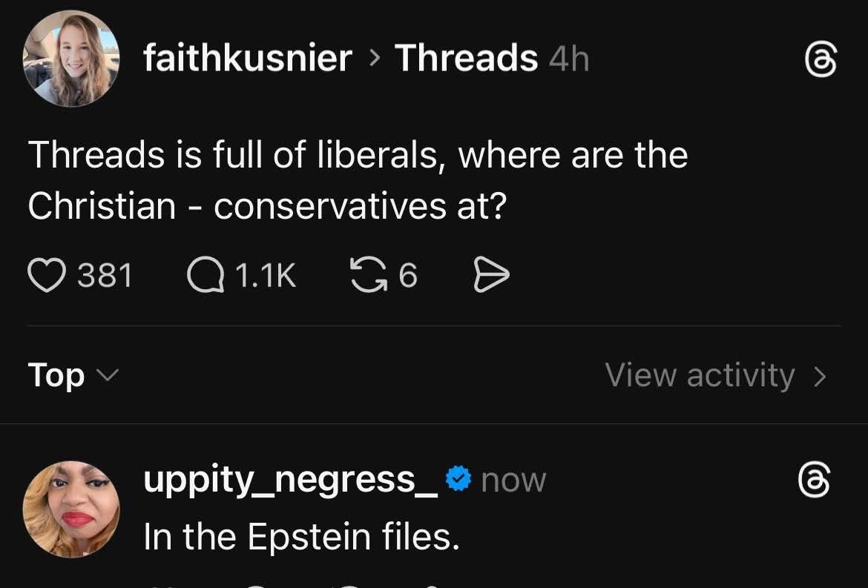Open the uppity_negress_ username link

click(x=290, y=480)
